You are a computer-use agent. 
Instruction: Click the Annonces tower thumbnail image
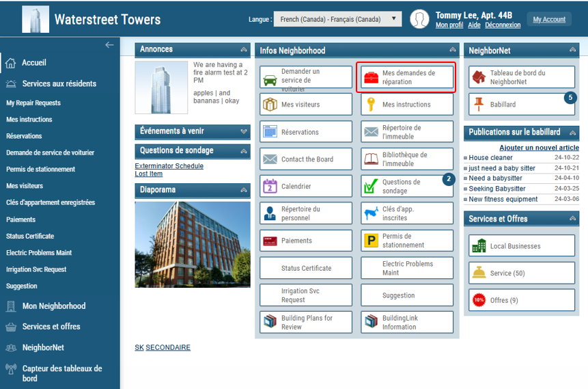(161, 88)
